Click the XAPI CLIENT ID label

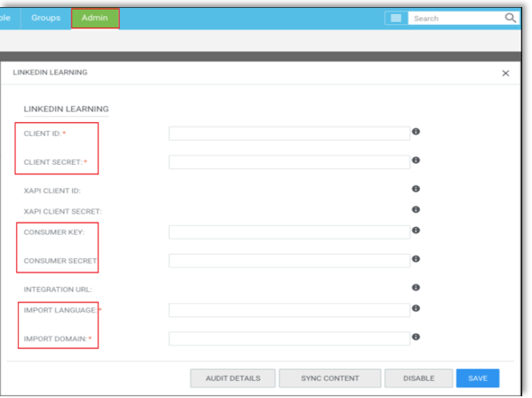pos(52,191)
